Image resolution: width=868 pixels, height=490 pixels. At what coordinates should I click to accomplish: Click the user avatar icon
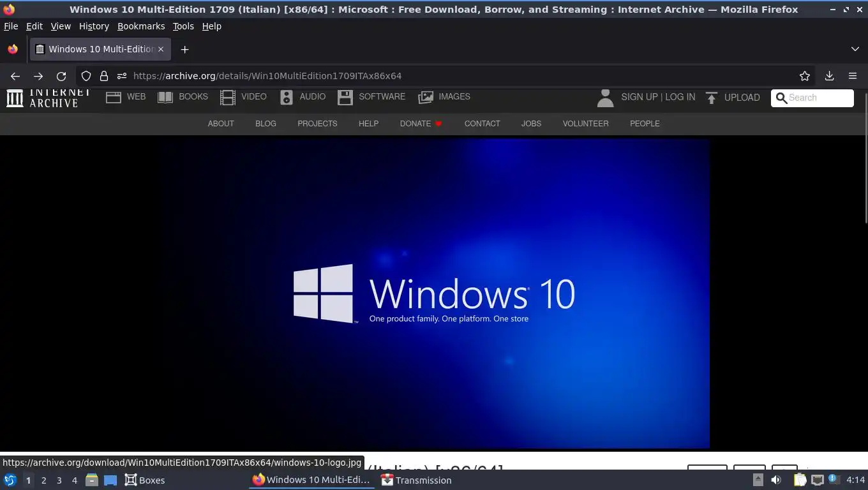[x=605, y=98]
